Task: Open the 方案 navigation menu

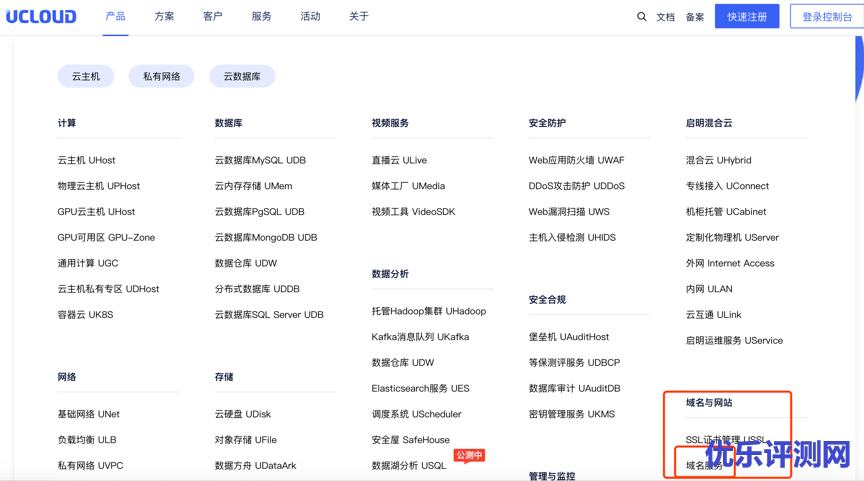Action: pos(164,17)
